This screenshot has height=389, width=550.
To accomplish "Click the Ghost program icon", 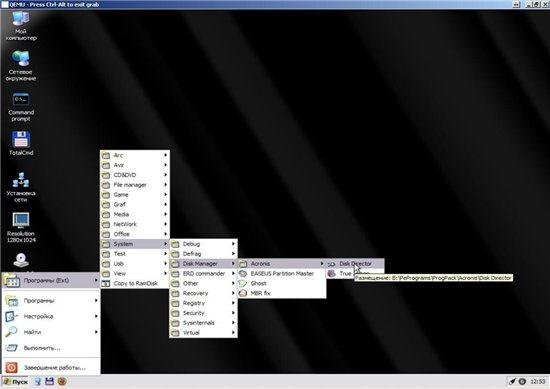I will tap(243, 283).
